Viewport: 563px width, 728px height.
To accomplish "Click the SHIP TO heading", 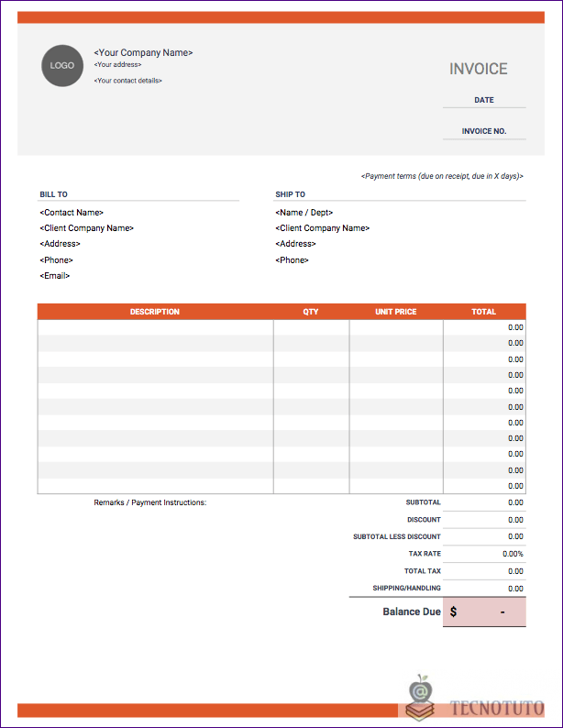I will point(290,194).
